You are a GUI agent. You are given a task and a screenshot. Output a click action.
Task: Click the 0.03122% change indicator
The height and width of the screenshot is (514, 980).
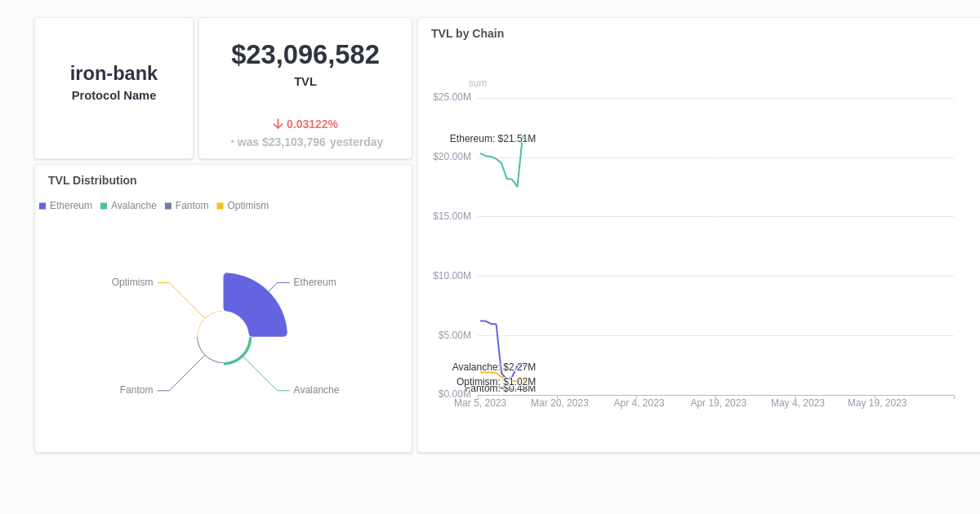306,124
